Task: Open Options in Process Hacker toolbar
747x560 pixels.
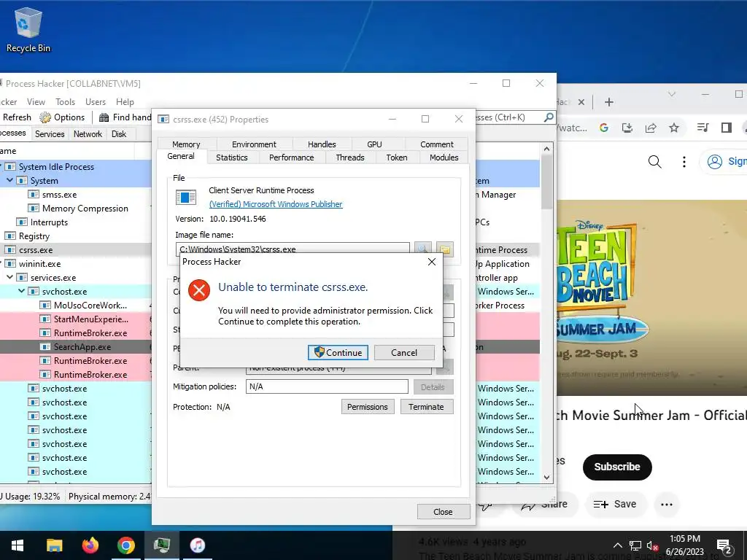Action: (x=63, y=117)
